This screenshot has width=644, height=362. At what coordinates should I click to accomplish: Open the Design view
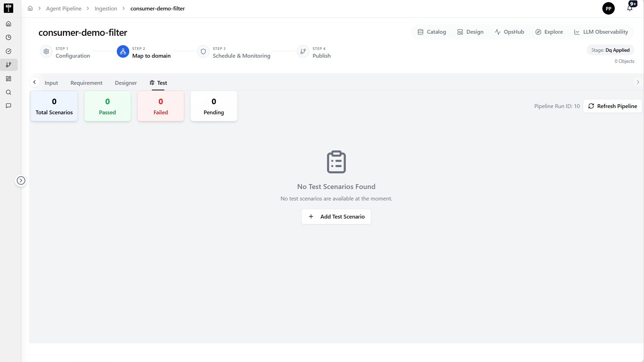(x=470, y=32)
